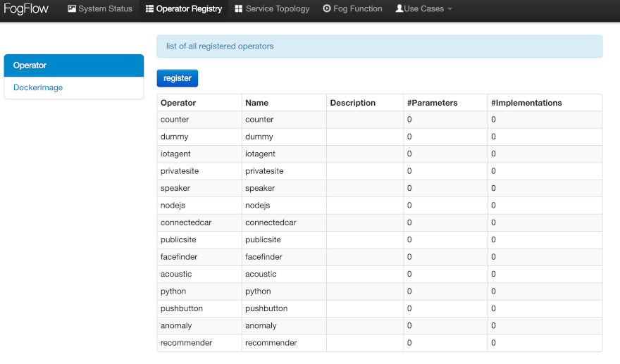Click the #Implementations value for counter
This screenshot has height=364, width=620.
pos(493,120)
